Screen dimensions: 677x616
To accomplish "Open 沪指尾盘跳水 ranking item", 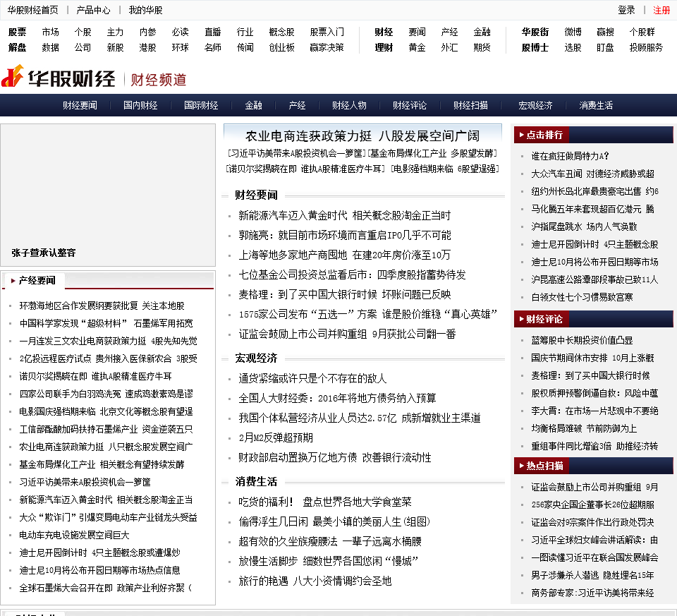I will [584, 227].
